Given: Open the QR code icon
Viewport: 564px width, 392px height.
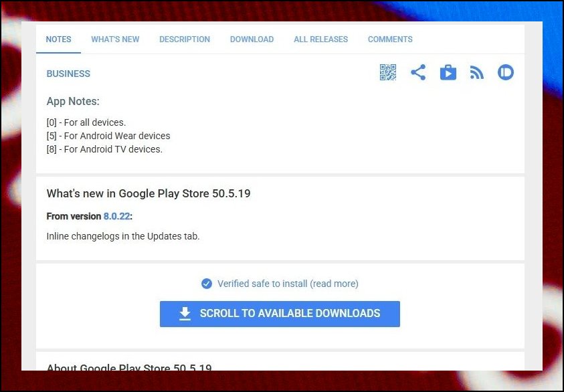Looking at the screenshot, I should click(x=388, y=72).
